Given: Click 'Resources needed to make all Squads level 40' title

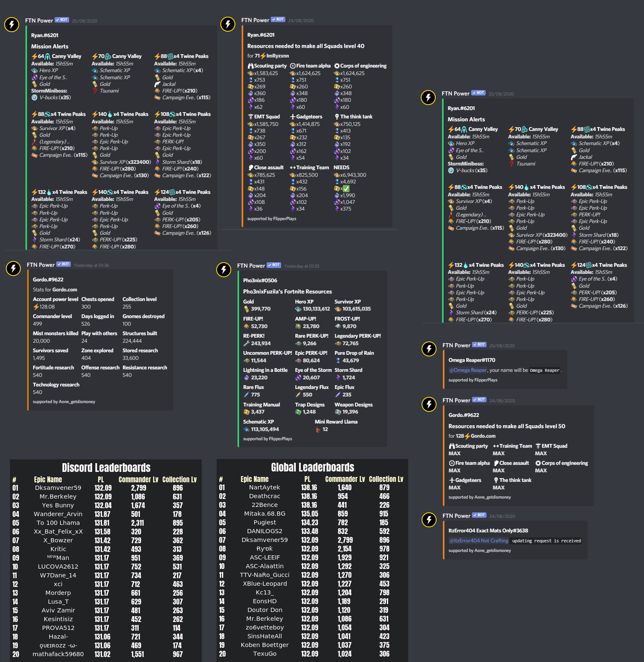Looking at the screenshot, I should pyautogui.click(x=306, y=46).
